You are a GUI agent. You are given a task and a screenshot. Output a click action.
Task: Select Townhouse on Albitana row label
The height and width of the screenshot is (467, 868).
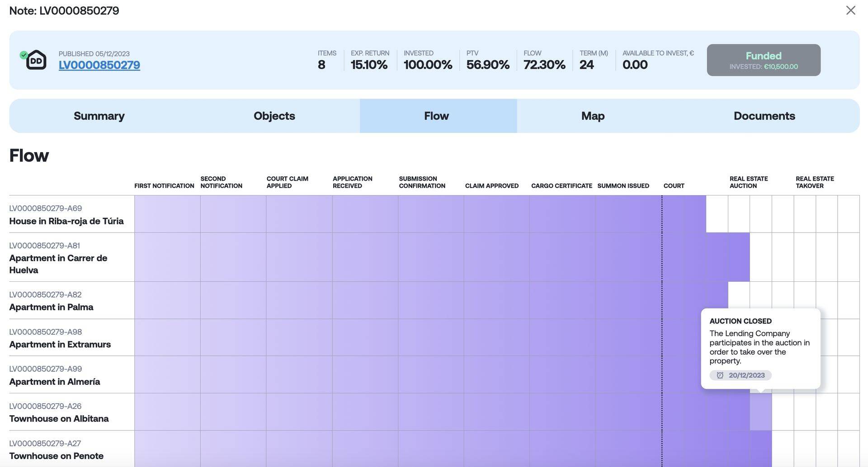tap(59, 419)
